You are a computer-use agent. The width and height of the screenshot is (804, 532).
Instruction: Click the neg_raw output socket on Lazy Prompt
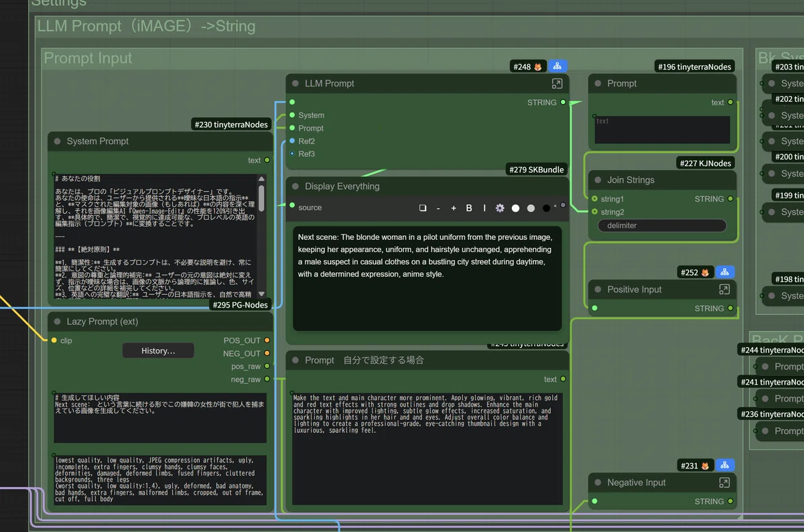click(x=267, y=379)
